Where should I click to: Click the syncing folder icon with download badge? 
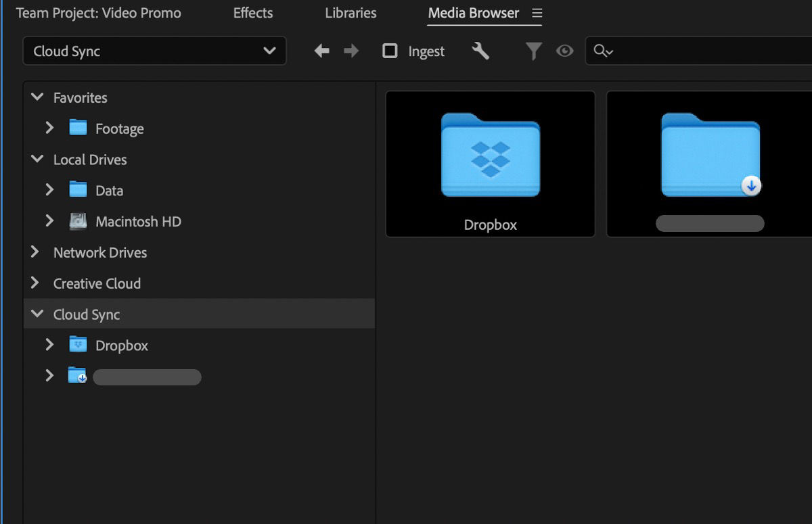tap(76, 376)
